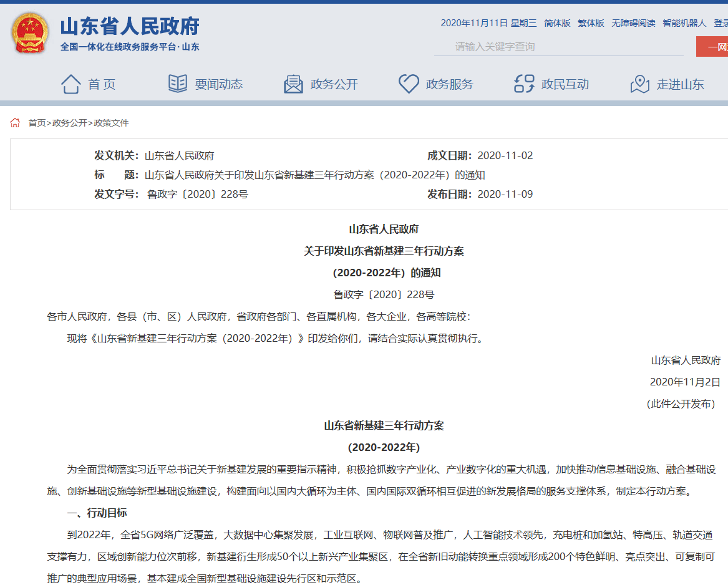728x585 pixels.
Task: Click the small red home icon in breadcrumb
Action: pos(16,123)
